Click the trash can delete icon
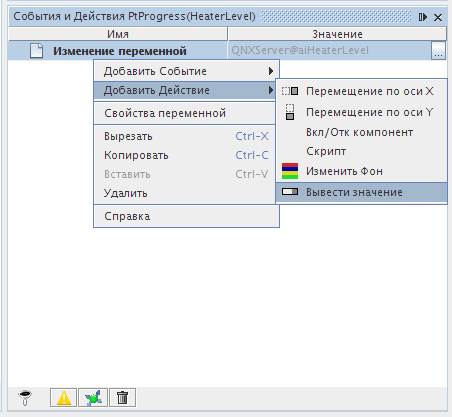 pos(122,398)
